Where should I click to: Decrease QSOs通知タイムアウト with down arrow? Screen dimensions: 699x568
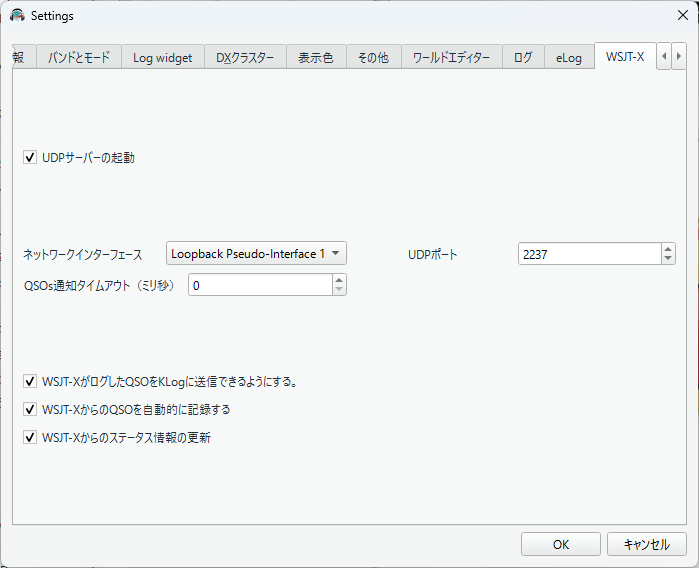pos(339,289)
